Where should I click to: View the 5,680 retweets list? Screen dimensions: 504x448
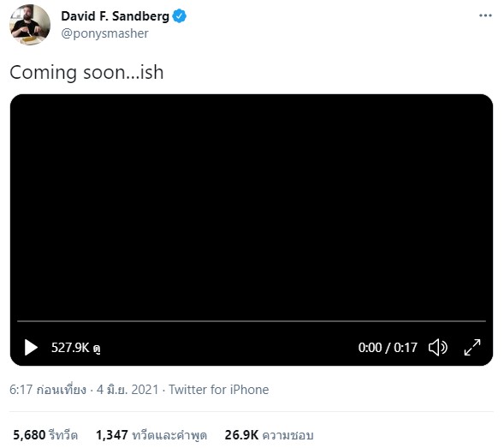pos(45,435)
